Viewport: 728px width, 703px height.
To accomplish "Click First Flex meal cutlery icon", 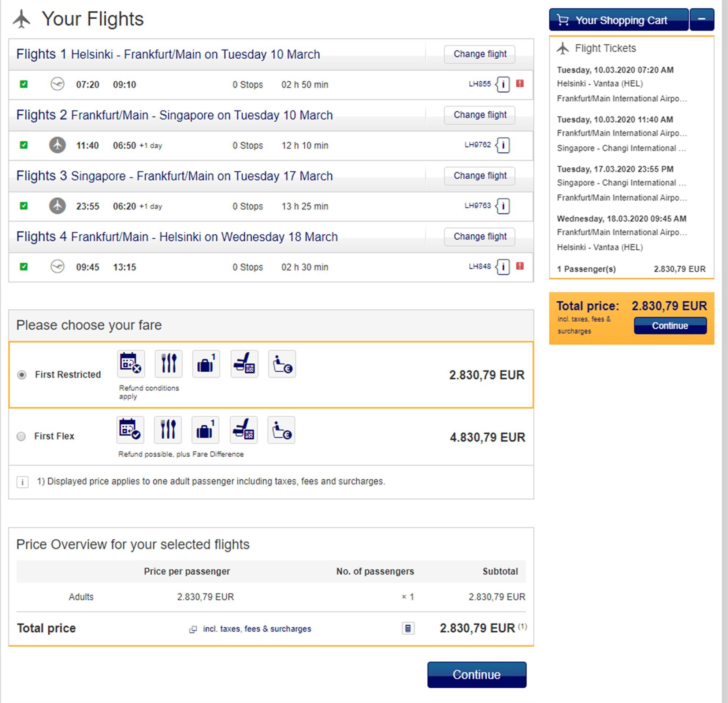I will 168,430.
